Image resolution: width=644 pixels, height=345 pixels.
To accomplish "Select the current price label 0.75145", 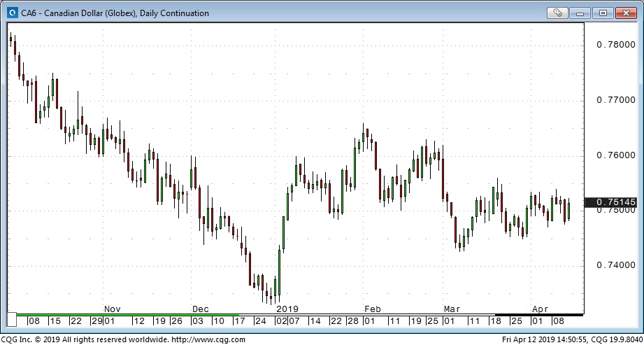I will click(x=610, y=202).
